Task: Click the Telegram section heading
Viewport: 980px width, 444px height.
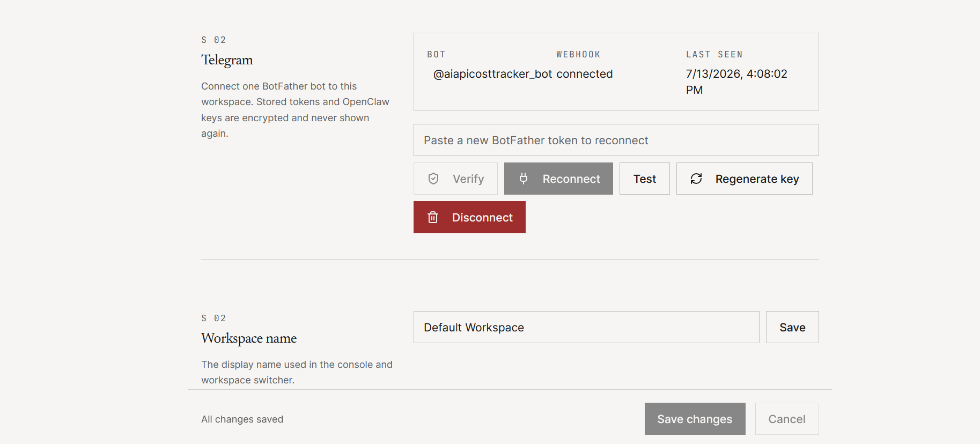Action: click(x=227, y=60)
